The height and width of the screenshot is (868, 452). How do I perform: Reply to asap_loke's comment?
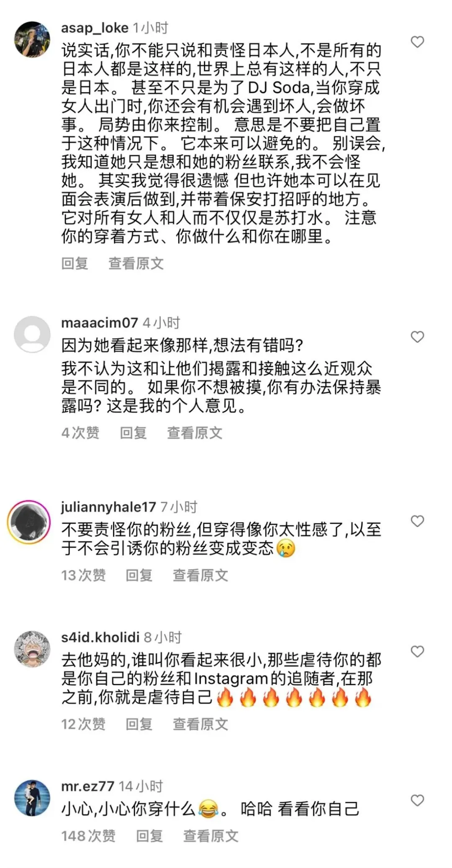click(x=75, y=263)
